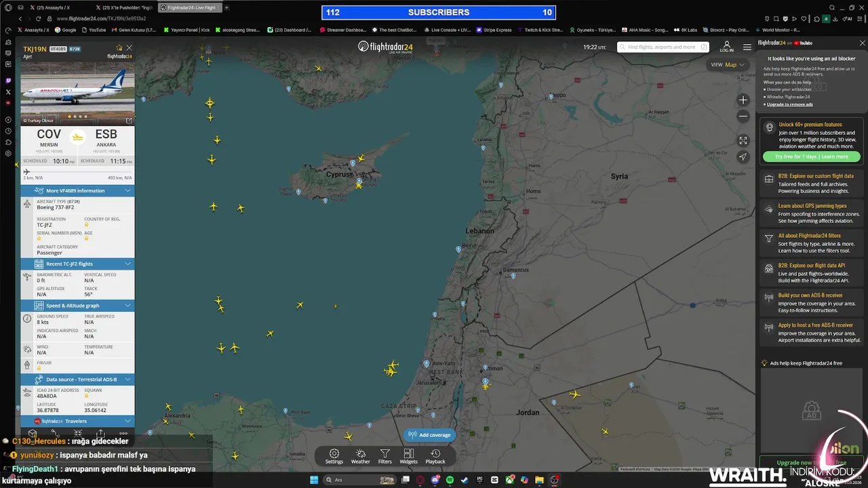Open X icon in browser sidebar
The height and width of the screenshot is (488, 868).
[8, 91]
